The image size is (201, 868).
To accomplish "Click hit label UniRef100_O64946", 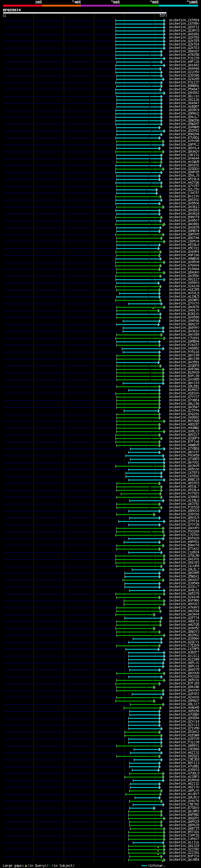I will [x=184, y=69].
